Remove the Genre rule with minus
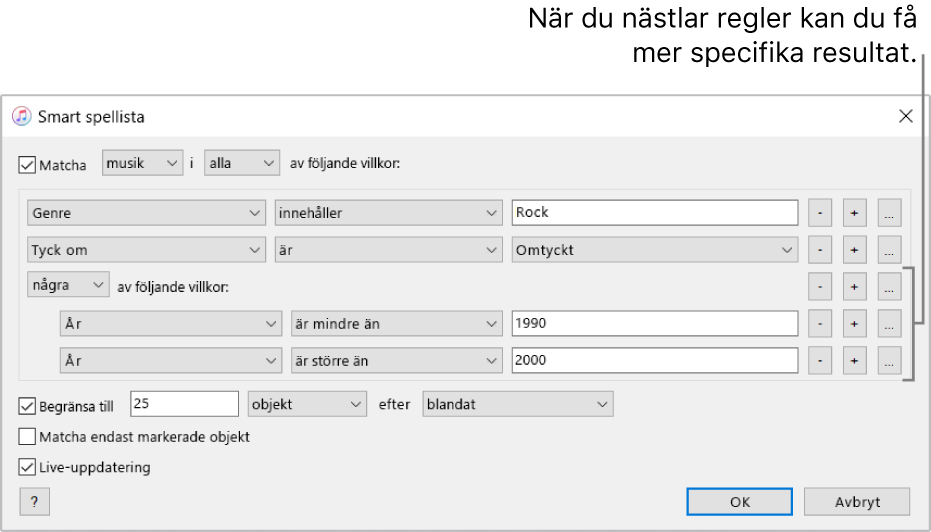 coord(820,213)
